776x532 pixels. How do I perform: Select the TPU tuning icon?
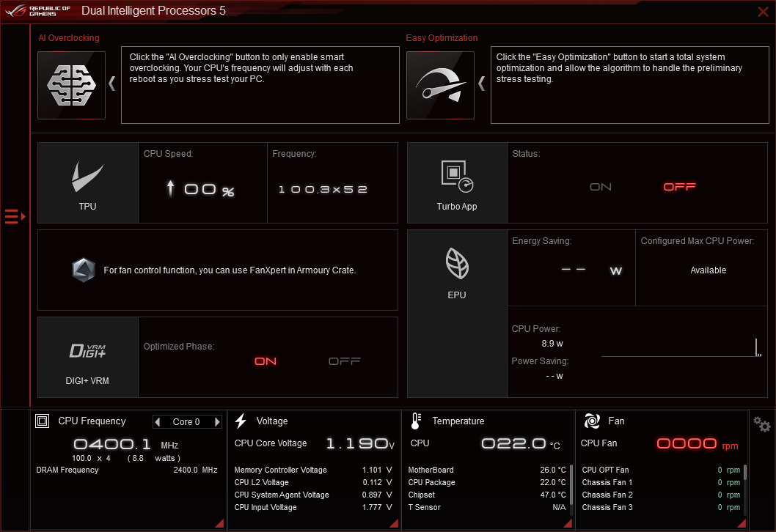87,178
